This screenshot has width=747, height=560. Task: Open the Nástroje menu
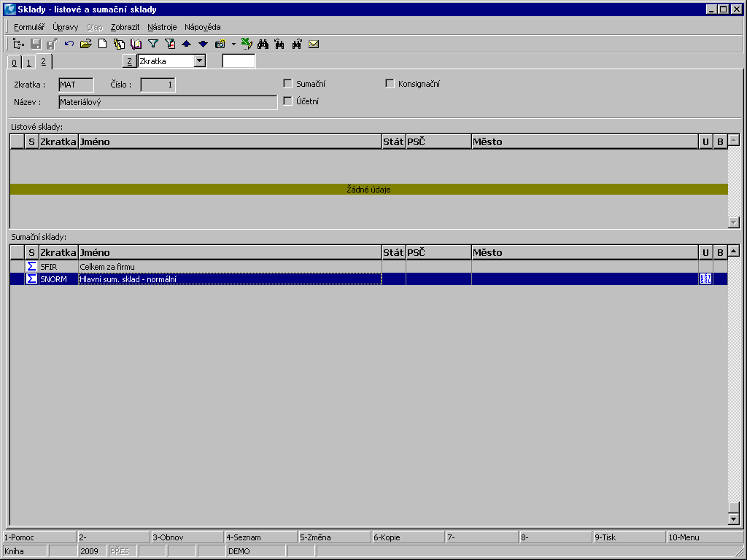[x=162, y=27]
